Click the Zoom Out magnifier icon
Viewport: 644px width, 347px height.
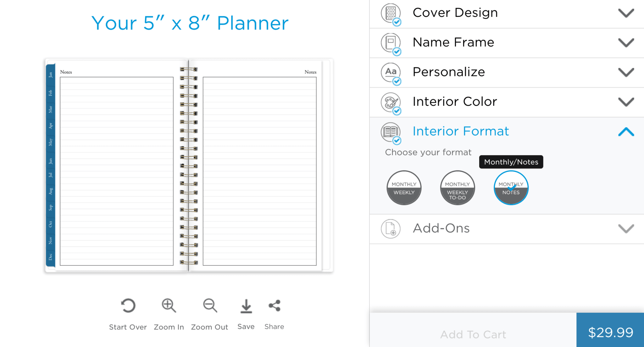[210, 306]
